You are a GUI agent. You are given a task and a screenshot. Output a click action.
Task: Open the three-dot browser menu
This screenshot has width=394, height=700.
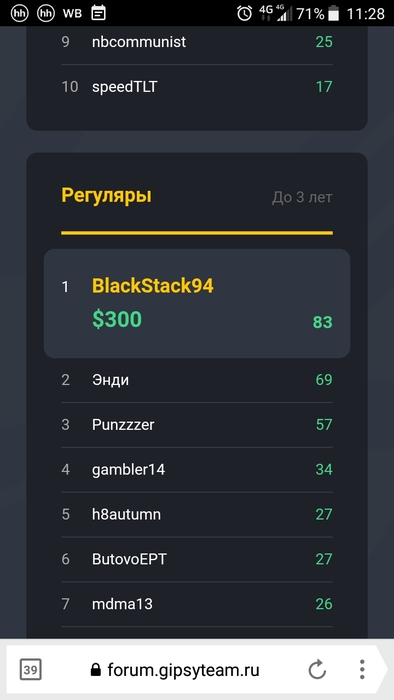pyautogui.click(x=362, y=670)
